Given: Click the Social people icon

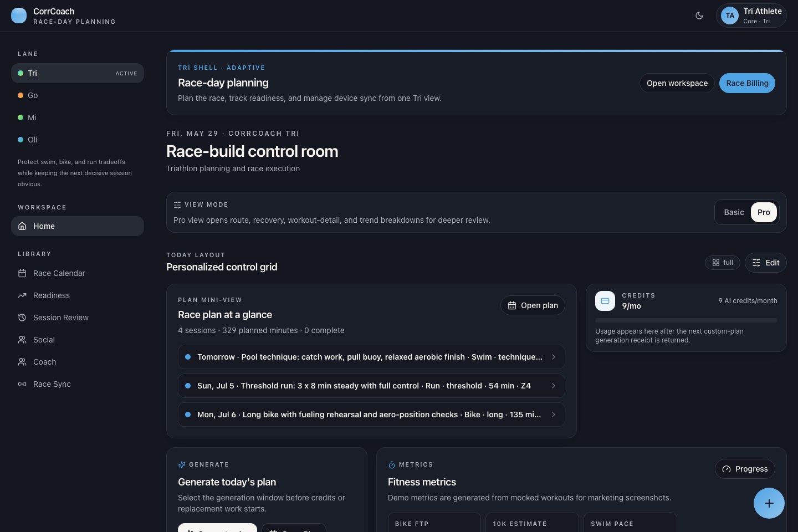Looking at the screenshot, I should click(x=22, y=340).
